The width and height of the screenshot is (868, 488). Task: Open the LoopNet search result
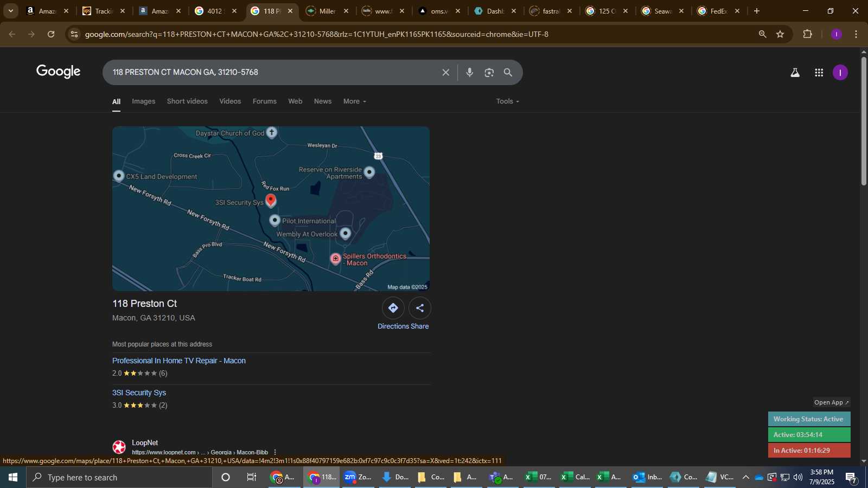145,443
